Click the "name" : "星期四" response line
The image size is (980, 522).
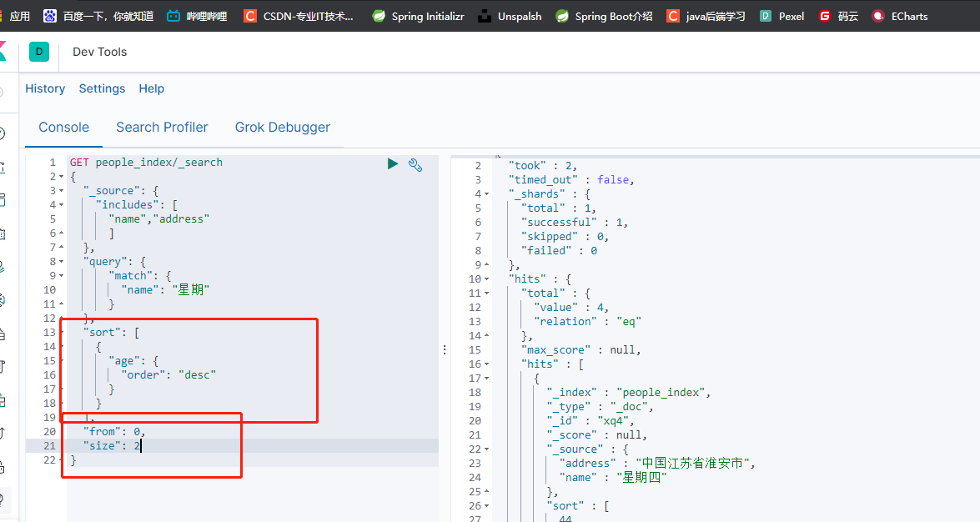point(613,478)
